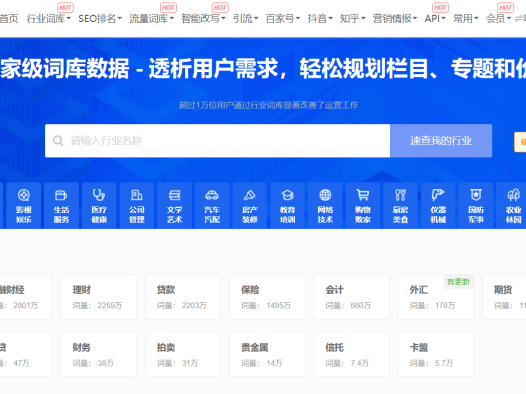Expand the 营销情报 dropdown menu
526x394 pixels.
click(395, 18)
